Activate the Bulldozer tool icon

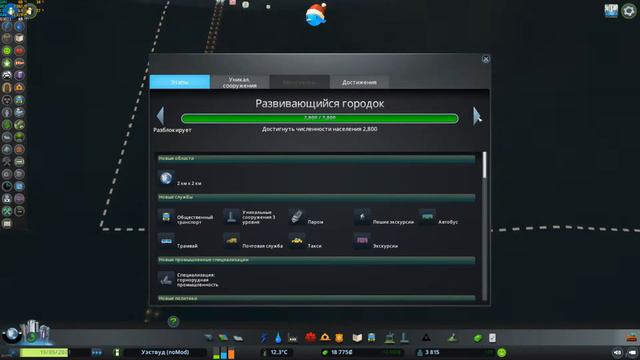(x=632, y=338)
